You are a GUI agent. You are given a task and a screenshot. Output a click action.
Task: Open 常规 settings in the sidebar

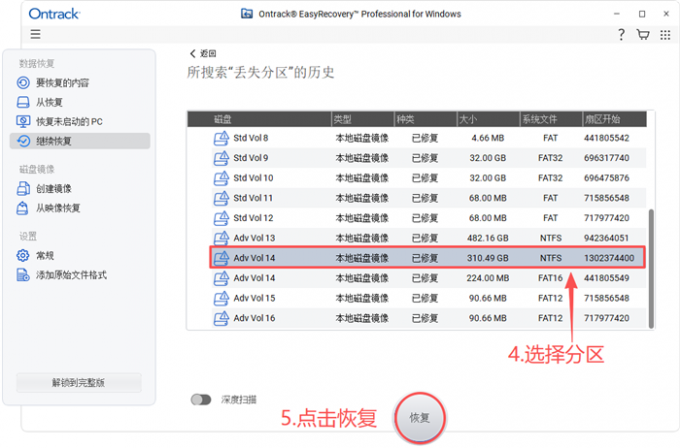pyautogui.click(x=45, y=255)
